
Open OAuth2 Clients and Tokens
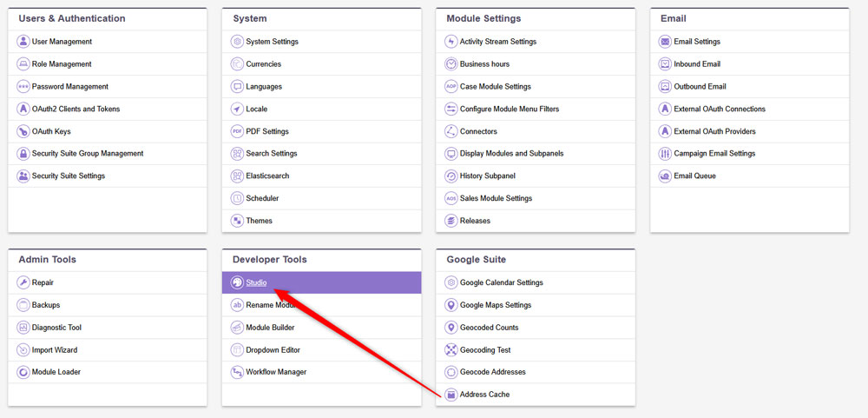pyautogui.click(x=76, y=109)
